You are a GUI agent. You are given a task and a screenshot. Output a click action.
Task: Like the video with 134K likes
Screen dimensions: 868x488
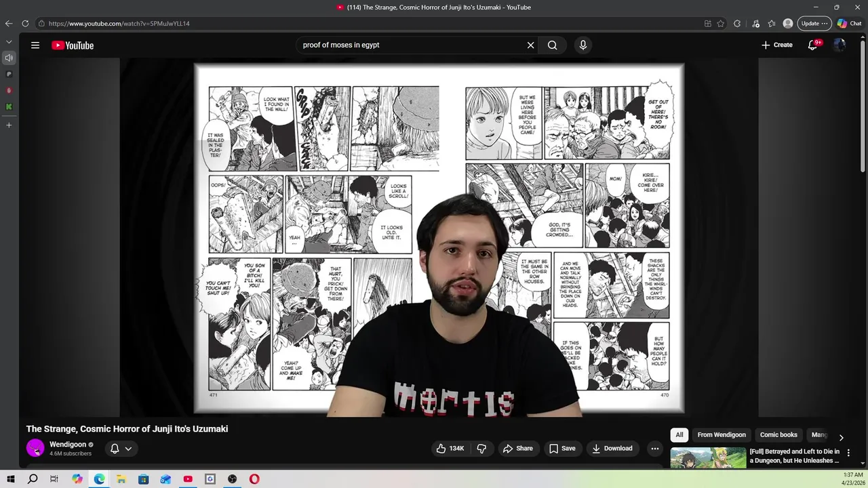click(x=450, y=448)
